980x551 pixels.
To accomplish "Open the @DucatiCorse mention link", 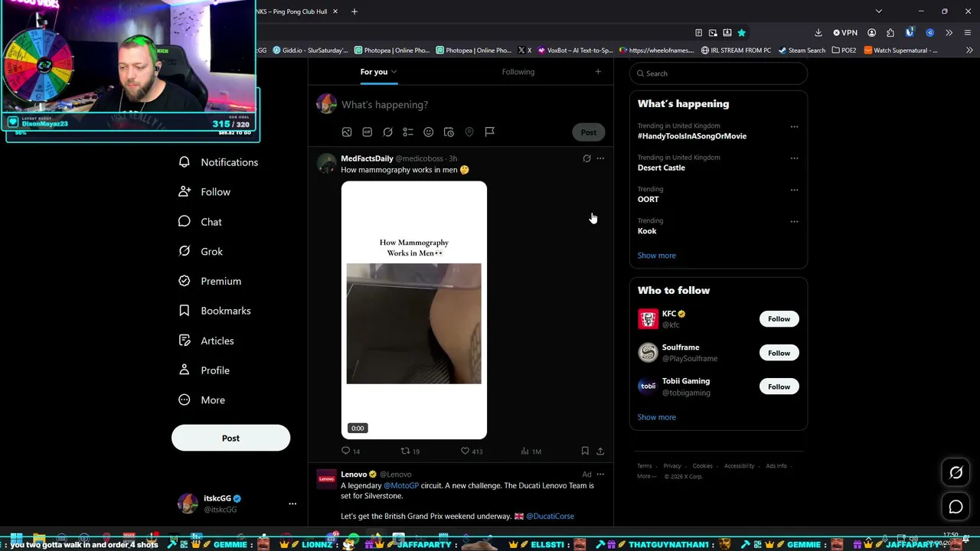I will click(x=550, y=517).
